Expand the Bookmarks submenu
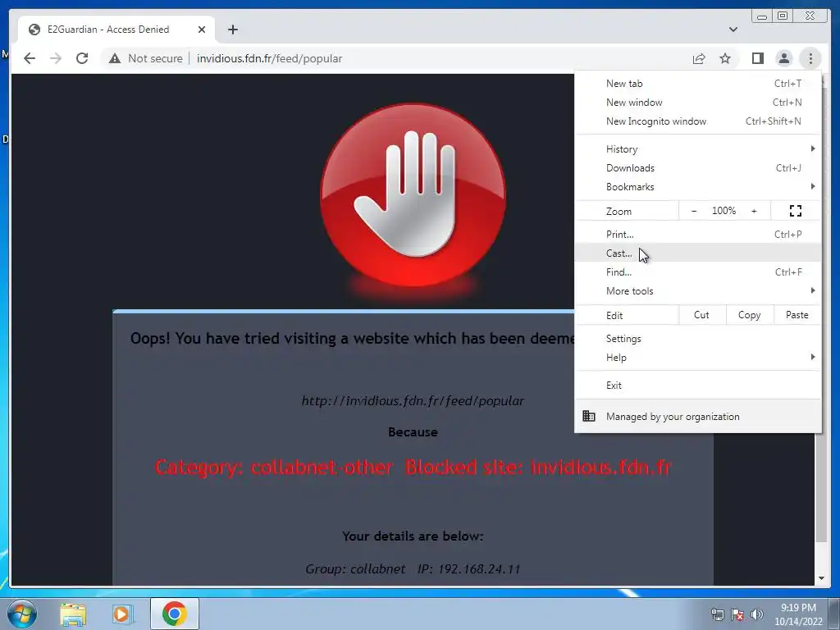 [x=697, y=186]
